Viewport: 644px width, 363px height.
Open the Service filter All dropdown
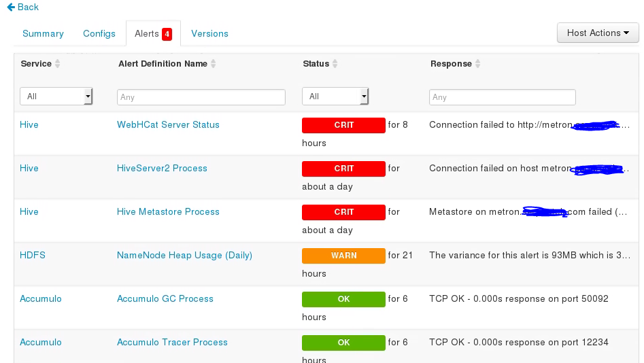tap(56, 97)
